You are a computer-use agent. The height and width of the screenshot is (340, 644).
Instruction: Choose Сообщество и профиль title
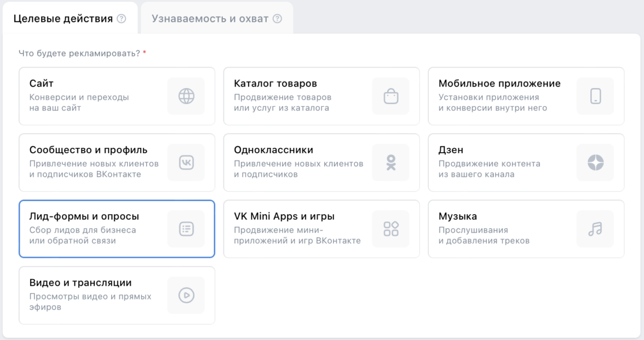[88, 150]
